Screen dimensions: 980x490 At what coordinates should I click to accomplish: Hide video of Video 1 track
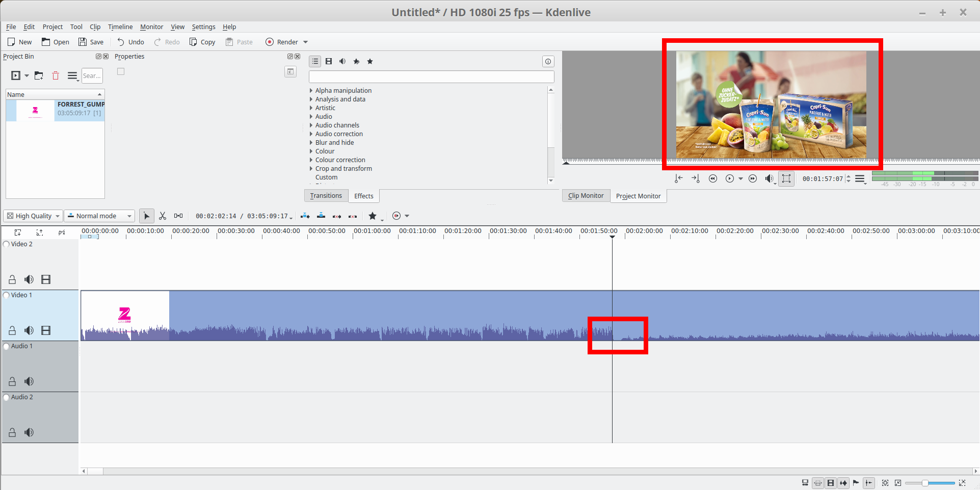[46, 330]
